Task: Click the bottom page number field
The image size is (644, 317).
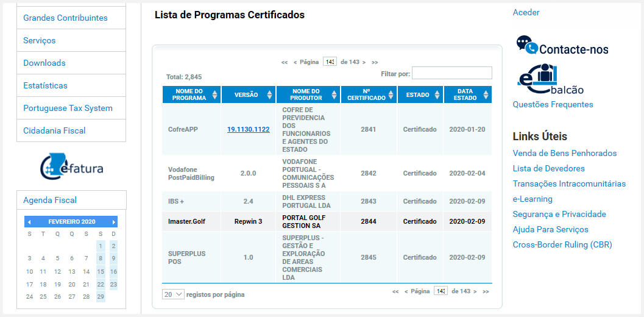Action: [441, 291]
